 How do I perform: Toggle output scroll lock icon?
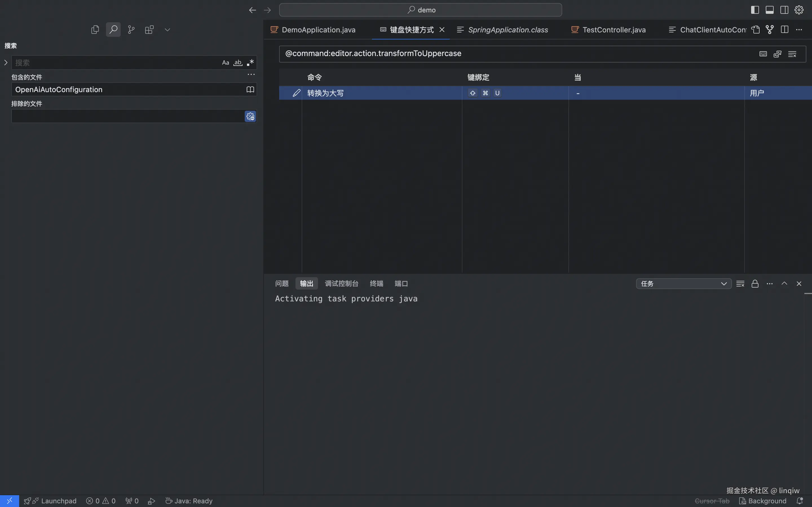tap(755, 284)
